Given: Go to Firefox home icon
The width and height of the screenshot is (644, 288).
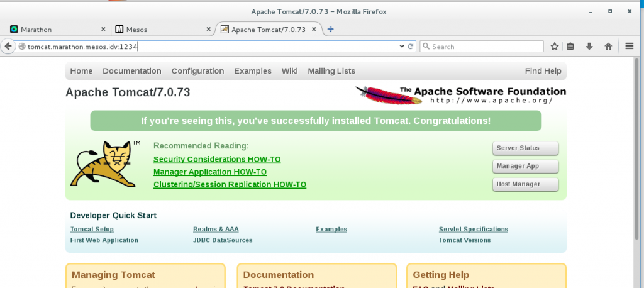Looking at the screenshot, I should pyautogui.click(x=608, y=47).
